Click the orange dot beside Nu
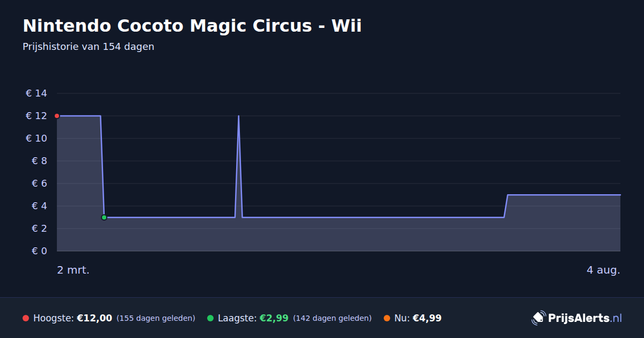Viewport: 644px width, 338px height. (387, 318)
